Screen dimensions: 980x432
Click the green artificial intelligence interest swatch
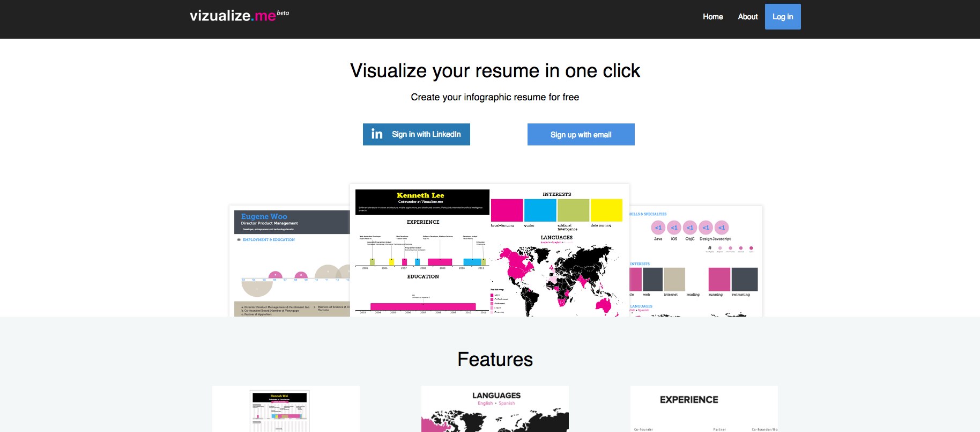point(573,210)
